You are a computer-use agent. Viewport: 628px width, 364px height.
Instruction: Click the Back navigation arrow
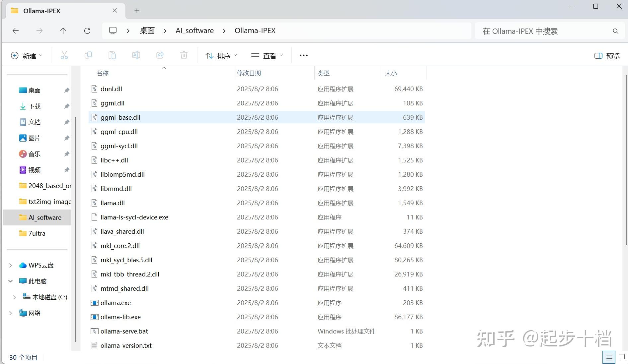[16, 30]
